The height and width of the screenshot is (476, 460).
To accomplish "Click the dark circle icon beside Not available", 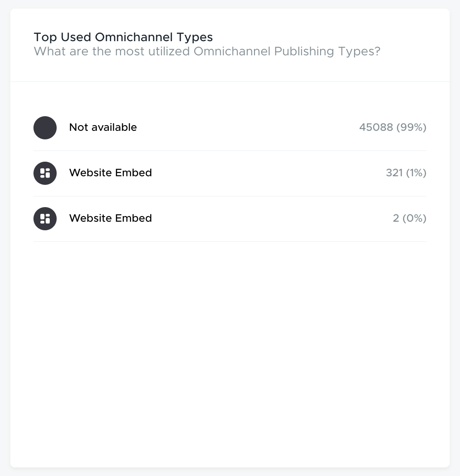I will (x=45, y=128).
